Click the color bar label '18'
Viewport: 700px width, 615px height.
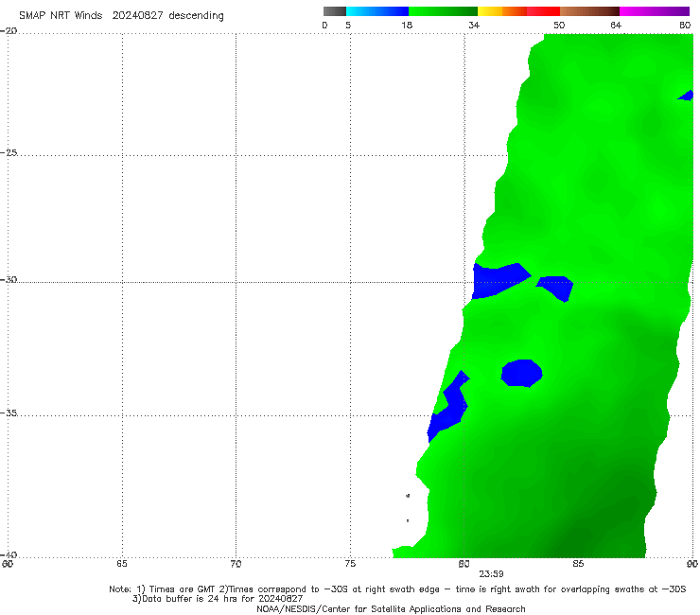tap(407, 25)
